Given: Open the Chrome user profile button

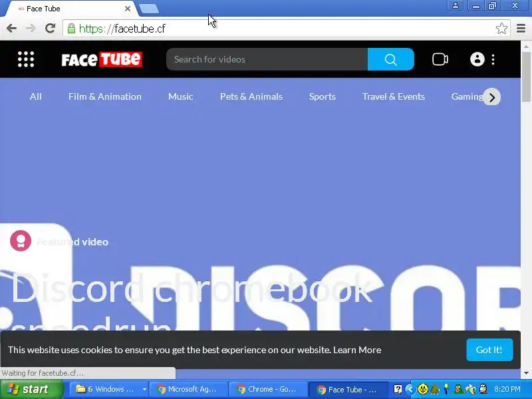Looking at the screenshot, I should pos(456,5).
